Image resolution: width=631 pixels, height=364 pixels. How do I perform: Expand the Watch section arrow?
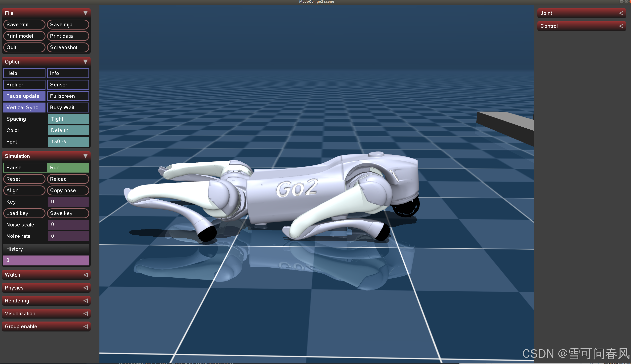(x=85, y=275)
